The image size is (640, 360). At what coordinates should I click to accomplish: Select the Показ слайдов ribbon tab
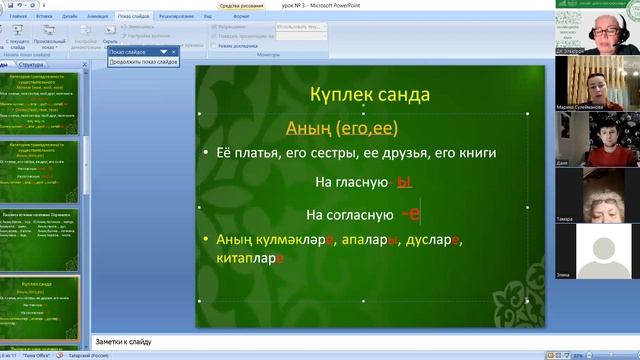click(133, 16)
